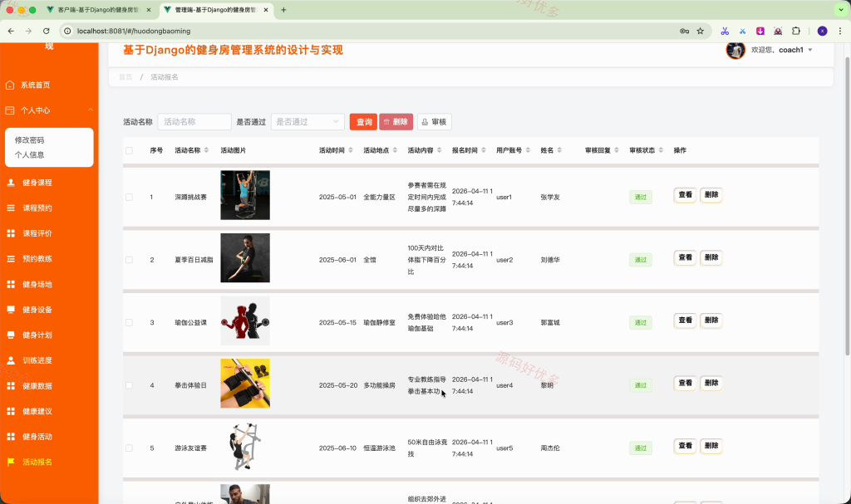Click 删除 for 夏季百日减脂 row

tap(711, 257)
